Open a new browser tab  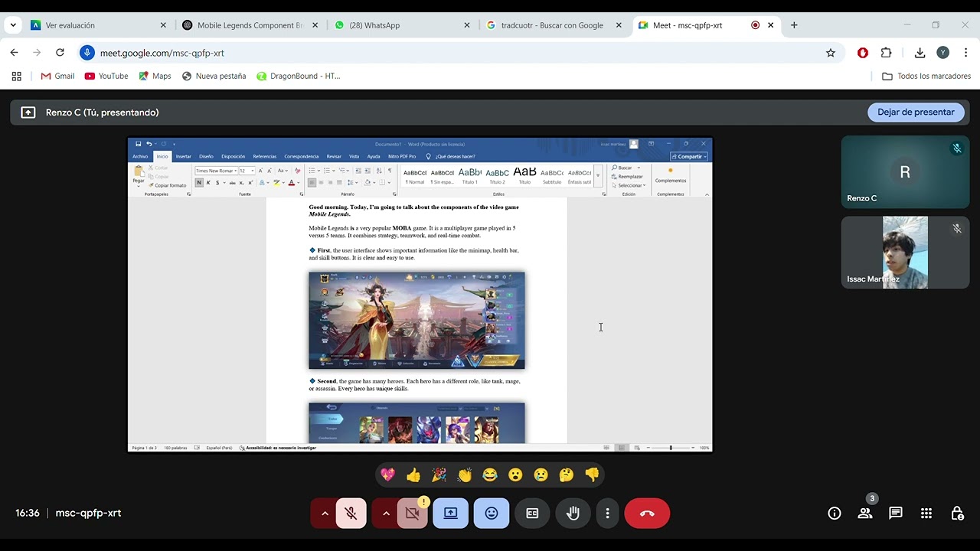click(x=794, y=25)
